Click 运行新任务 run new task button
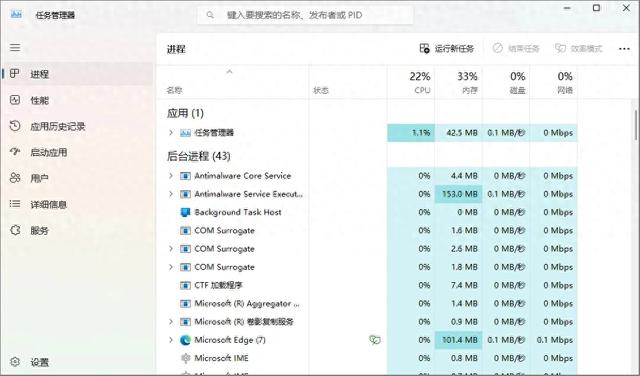The height and width of the screenshot is (376, 640). (x=447, y=49)
